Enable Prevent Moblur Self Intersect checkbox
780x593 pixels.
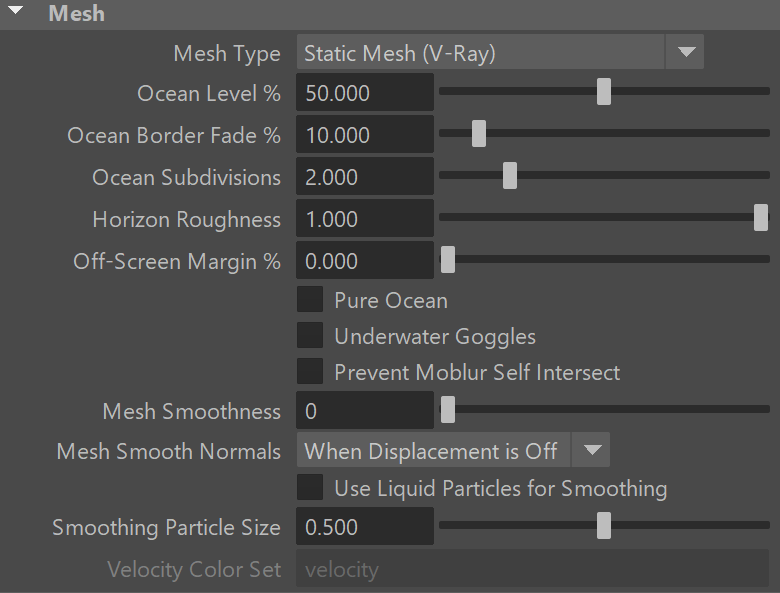310,371
